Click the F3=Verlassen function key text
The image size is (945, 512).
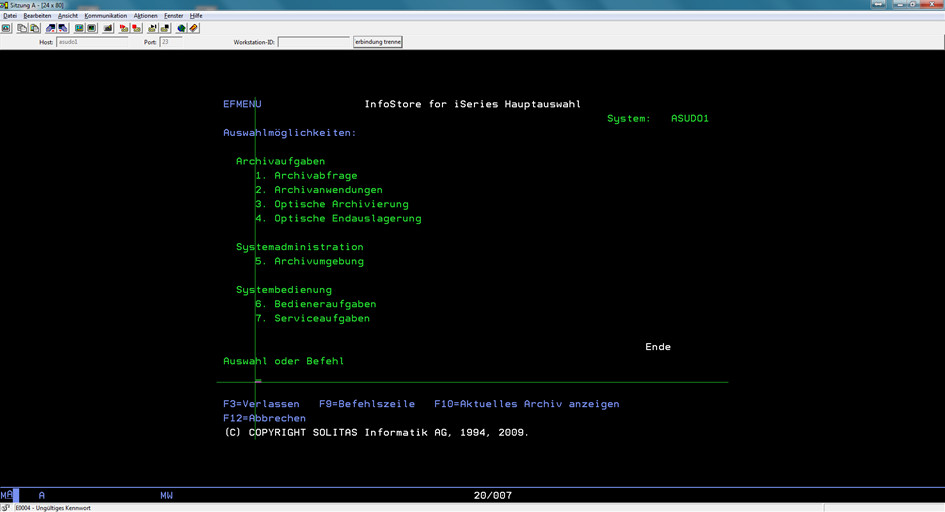coord(261,404)
